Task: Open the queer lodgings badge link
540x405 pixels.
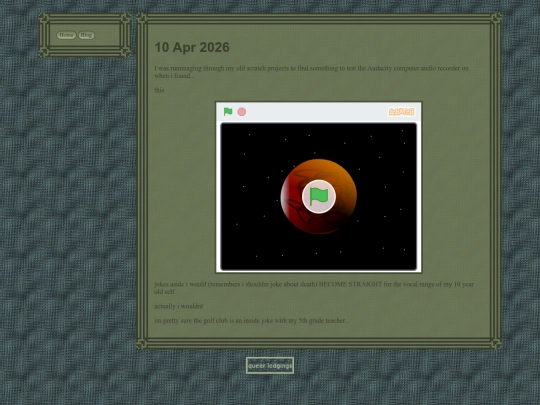Action: point(270,365)
